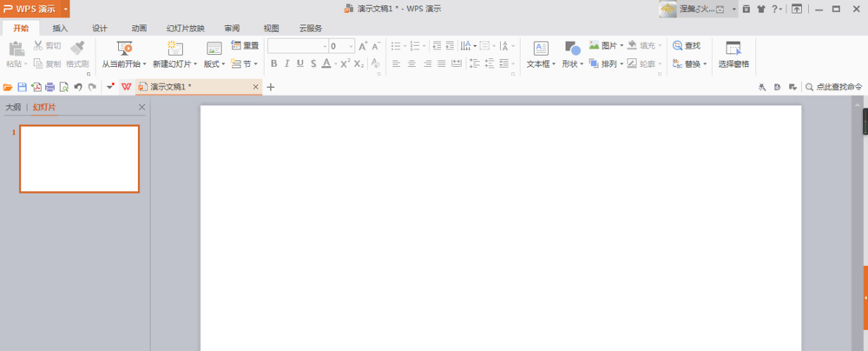Open the 选择窗格 selection pane
Screen dimensions: 868x351
(734, 55)
